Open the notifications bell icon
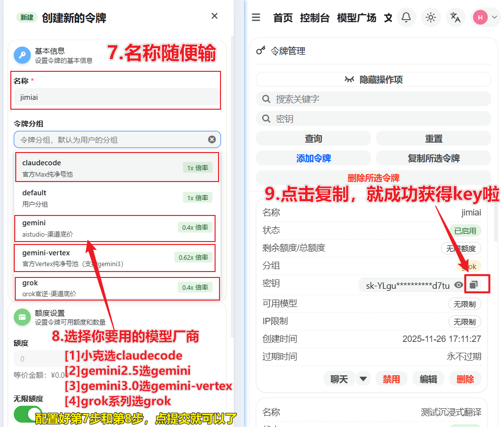The height and width of the screenshot is (427, 504). tap(406, 18)
